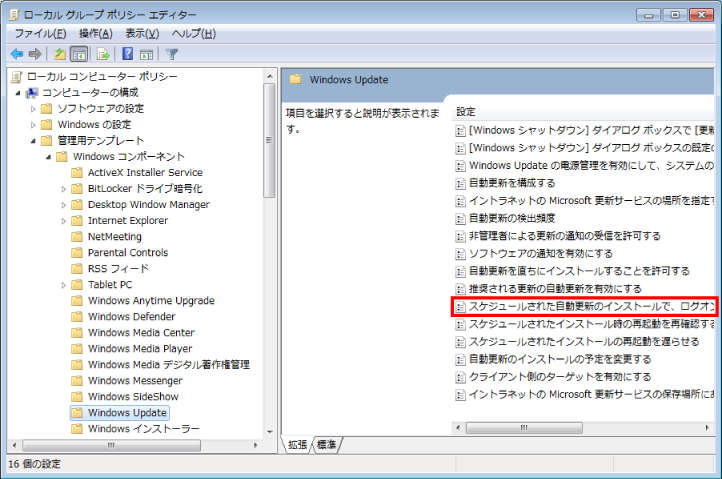Select 推奨される更新の自動更新を有効にする setting
This screenshot has width=722, height=479.
click(x=555, y=289)
